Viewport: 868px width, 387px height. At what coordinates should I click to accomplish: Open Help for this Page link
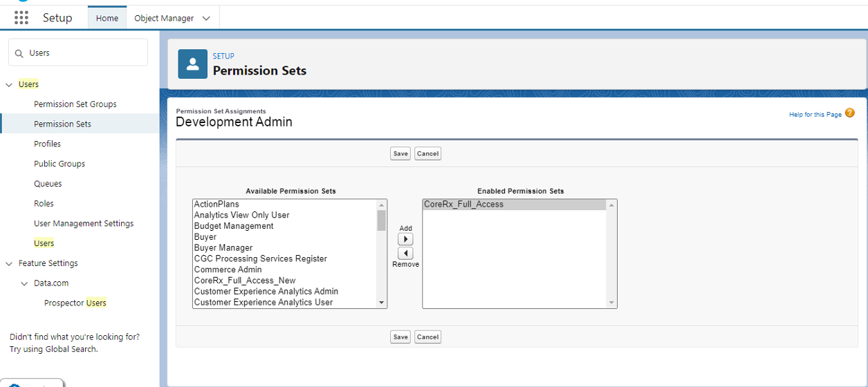point(815,115)
